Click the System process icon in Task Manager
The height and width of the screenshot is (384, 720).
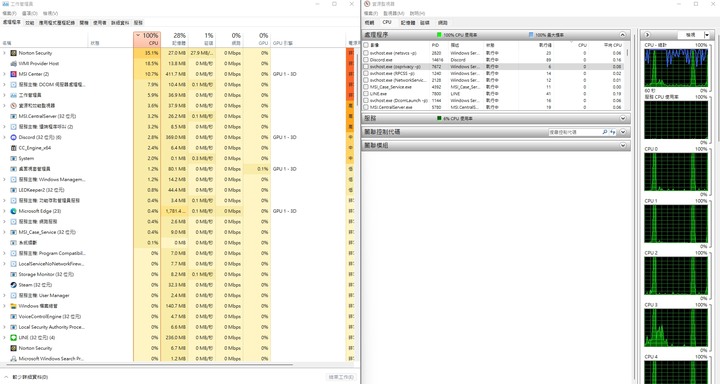pos(13,158)
